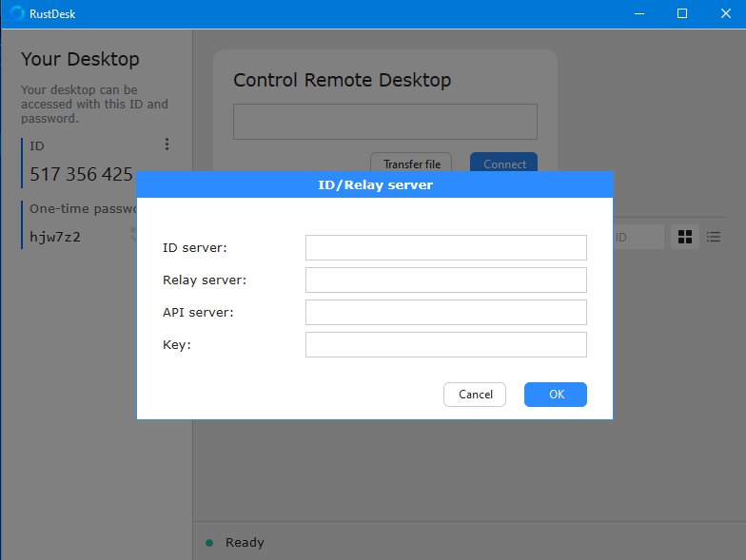
Task: Click the Key input field
Action: (445, 344)
